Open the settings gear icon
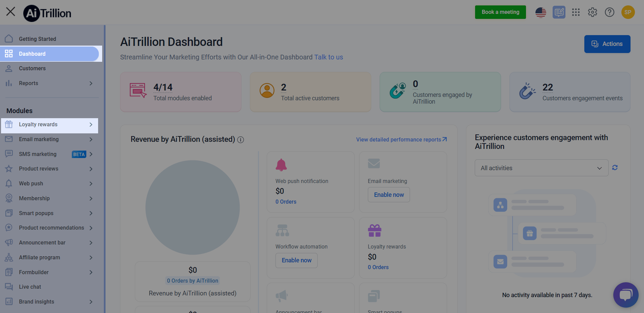 (592, 12)
